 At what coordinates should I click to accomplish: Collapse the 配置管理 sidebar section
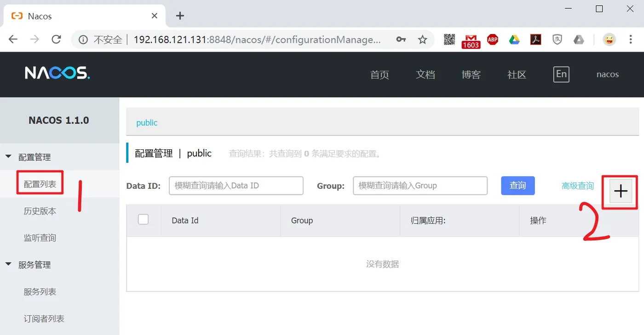coord(8,157)
